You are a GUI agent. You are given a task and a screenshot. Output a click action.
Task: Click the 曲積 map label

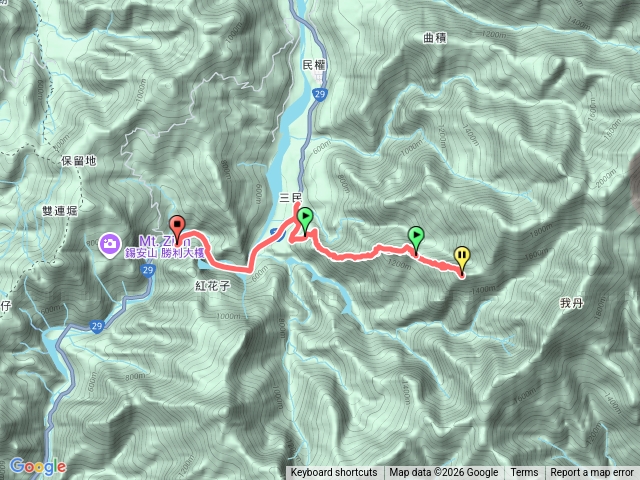pyautogui.click(x=435, y=38)
